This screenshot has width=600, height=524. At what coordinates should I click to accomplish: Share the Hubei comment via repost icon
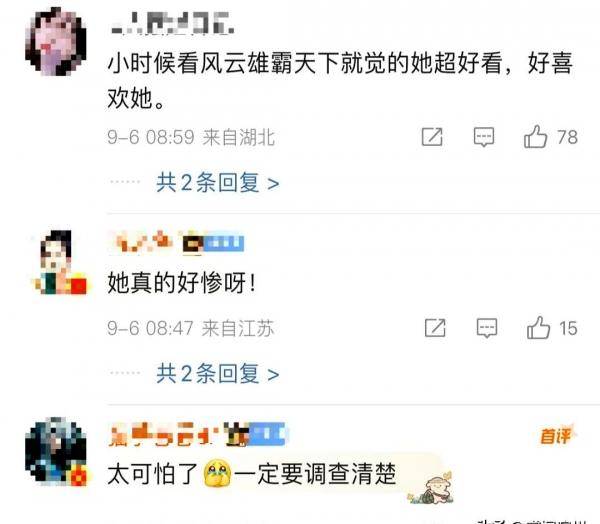click(x=432, y=137)
